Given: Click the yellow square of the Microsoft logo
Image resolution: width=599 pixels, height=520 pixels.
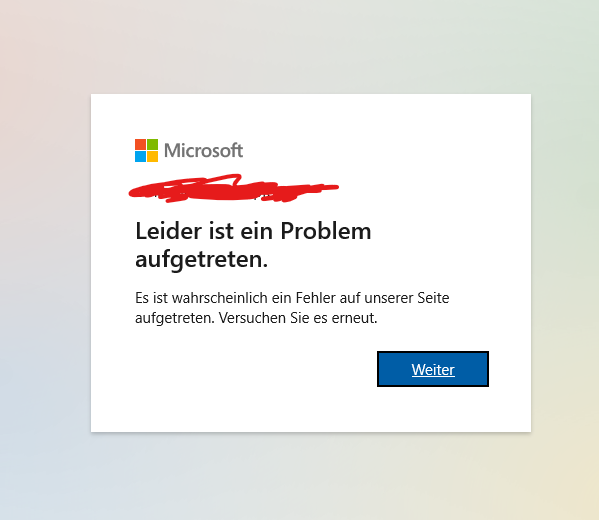Looking at the screenshot, I should point(152,157).
